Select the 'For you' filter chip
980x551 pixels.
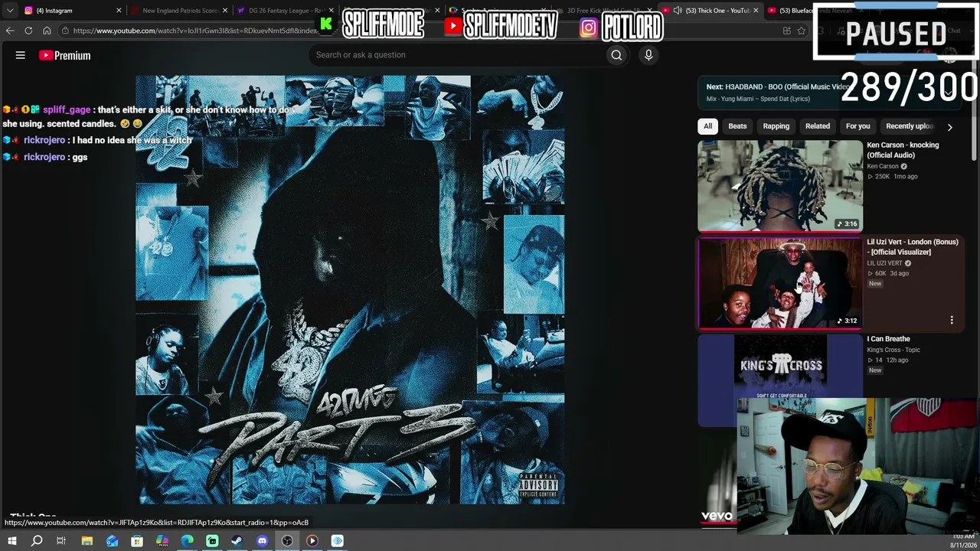click(857, 126)
